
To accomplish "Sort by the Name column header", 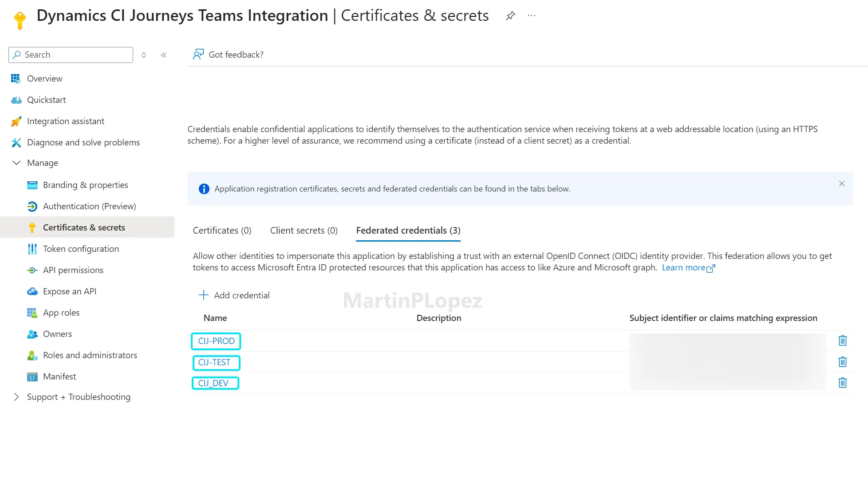I will 215,318.
